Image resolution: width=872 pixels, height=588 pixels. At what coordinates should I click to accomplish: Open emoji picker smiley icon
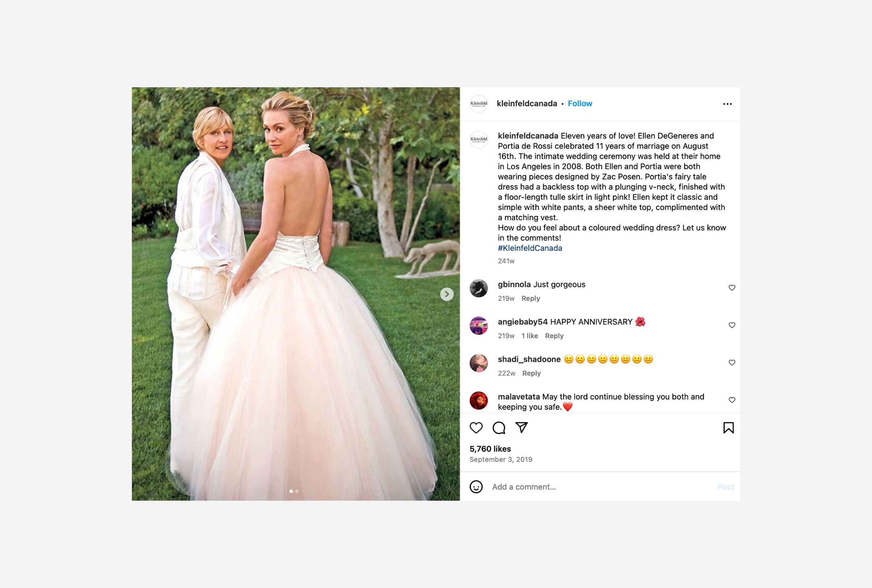(x=476, y=487)
